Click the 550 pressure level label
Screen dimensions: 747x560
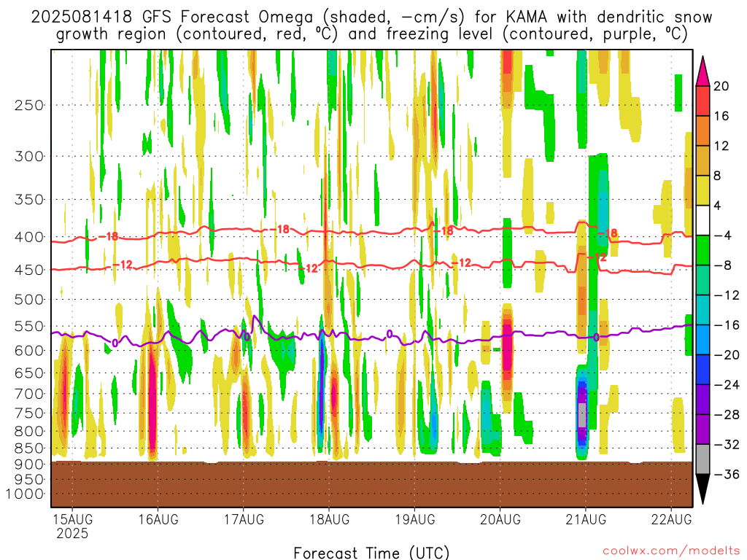point(29,326)
